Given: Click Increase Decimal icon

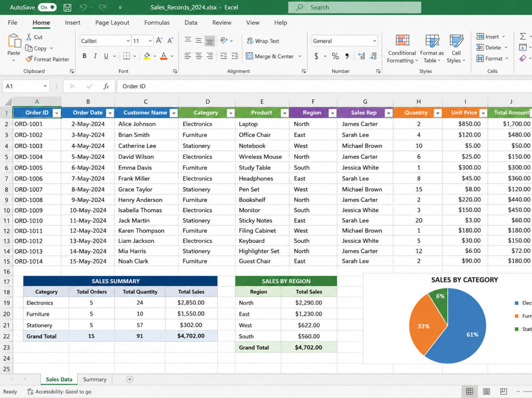Looking at the screenshot, I should click(362, 56).
